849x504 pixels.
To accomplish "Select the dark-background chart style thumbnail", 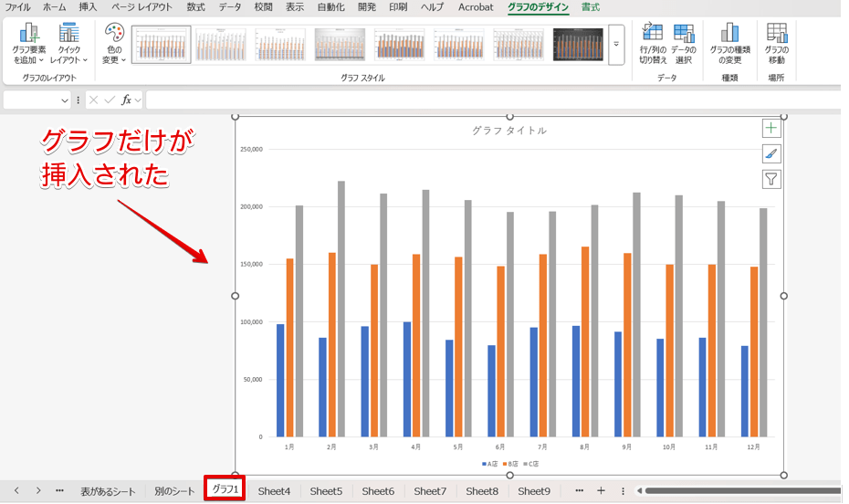I will (x=578, y=44).
